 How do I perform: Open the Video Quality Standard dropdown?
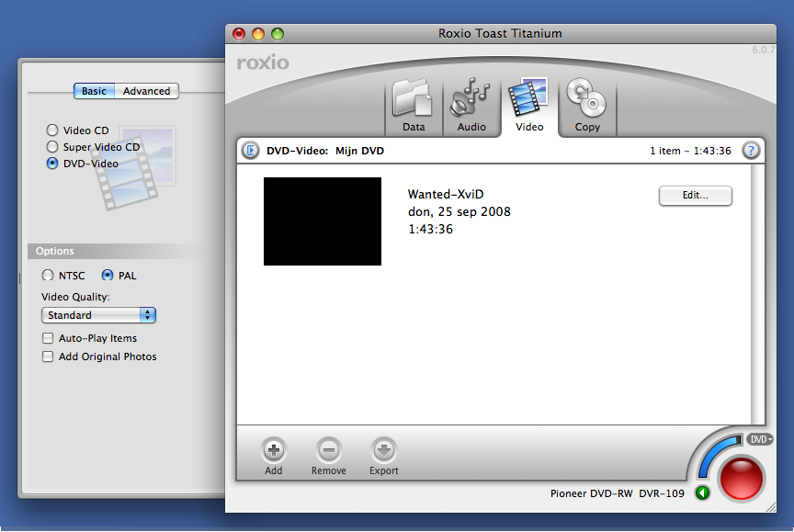98,315
